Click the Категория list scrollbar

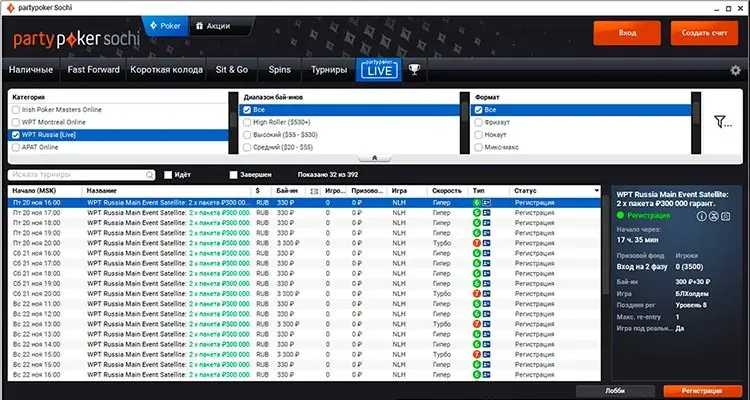click(233, 122)
